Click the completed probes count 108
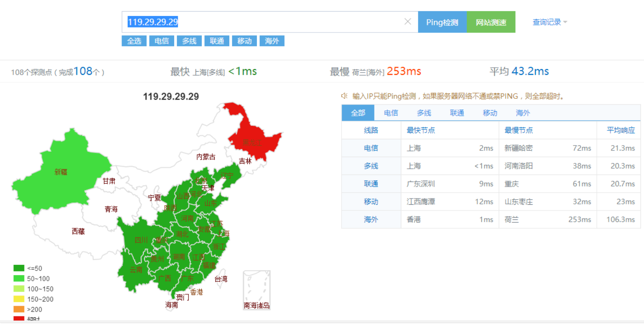The image size is (644, 324). (x=83, y=71)
